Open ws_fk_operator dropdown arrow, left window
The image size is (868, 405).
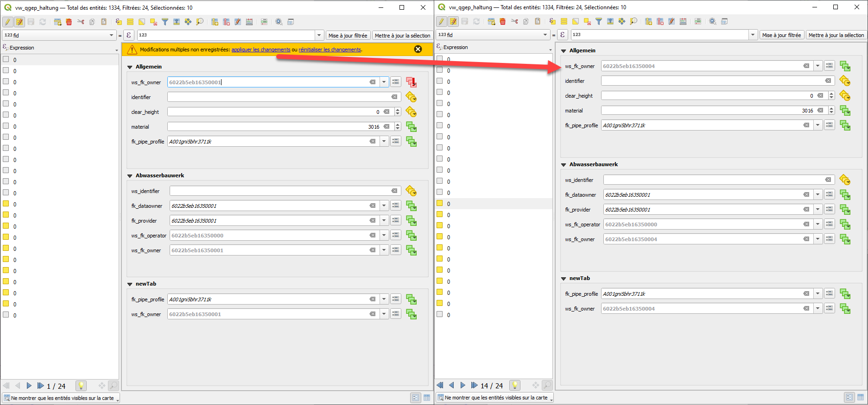[x=384, y=236]
